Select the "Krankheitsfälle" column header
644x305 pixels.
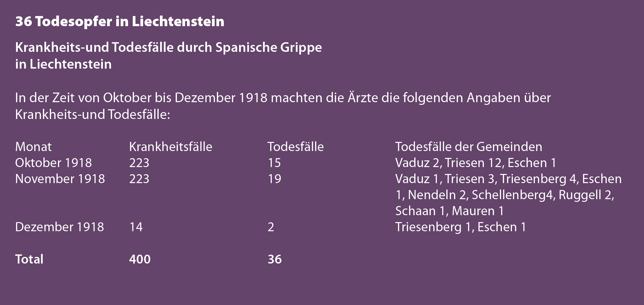pos(170,147)
